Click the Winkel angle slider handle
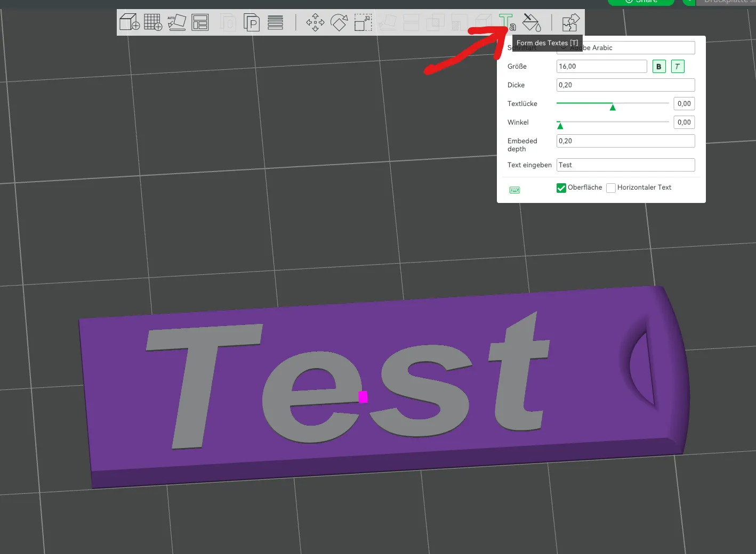 (x=560, y=126)
